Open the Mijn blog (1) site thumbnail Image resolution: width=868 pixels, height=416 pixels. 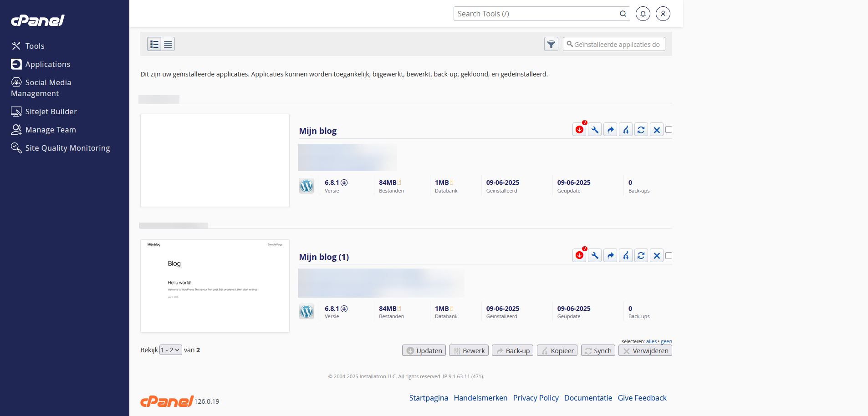[215, 286]
